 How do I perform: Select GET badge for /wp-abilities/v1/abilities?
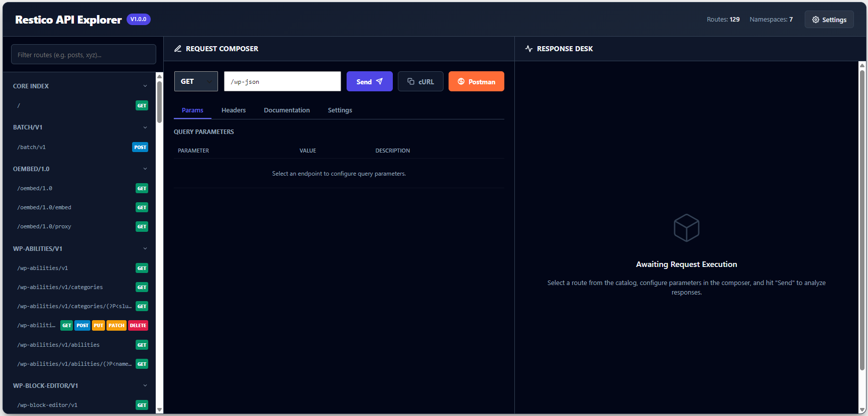(142, 345)
